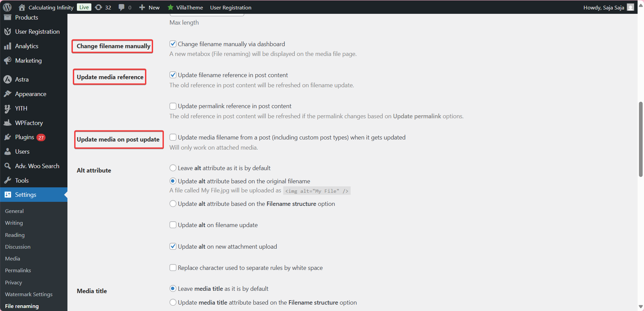This screenshot has width=644, height=311.
Task: Open User Registration in admin bar
Action: click(x=231, y=7)
